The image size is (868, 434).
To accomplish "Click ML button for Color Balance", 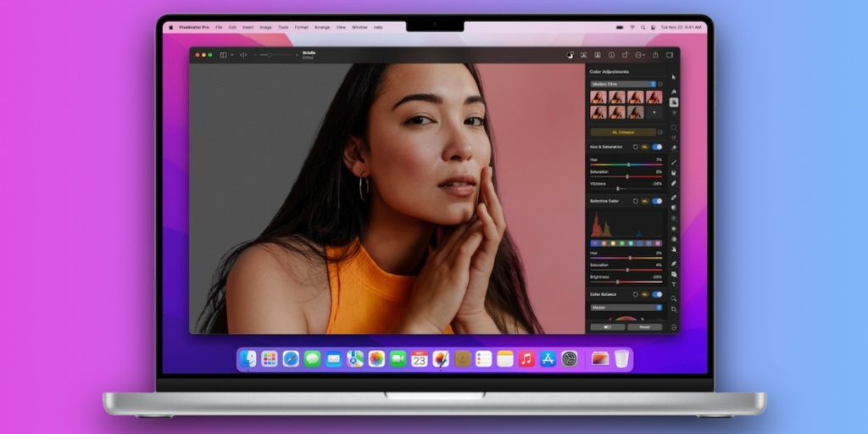I will pyautogui.click(x=645, y=294).
